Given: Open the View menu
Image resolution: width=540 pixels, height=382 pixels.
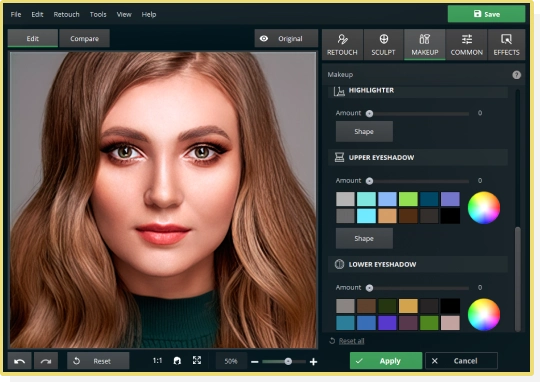Looking at the screenshot, I should (x=124, y=14).
